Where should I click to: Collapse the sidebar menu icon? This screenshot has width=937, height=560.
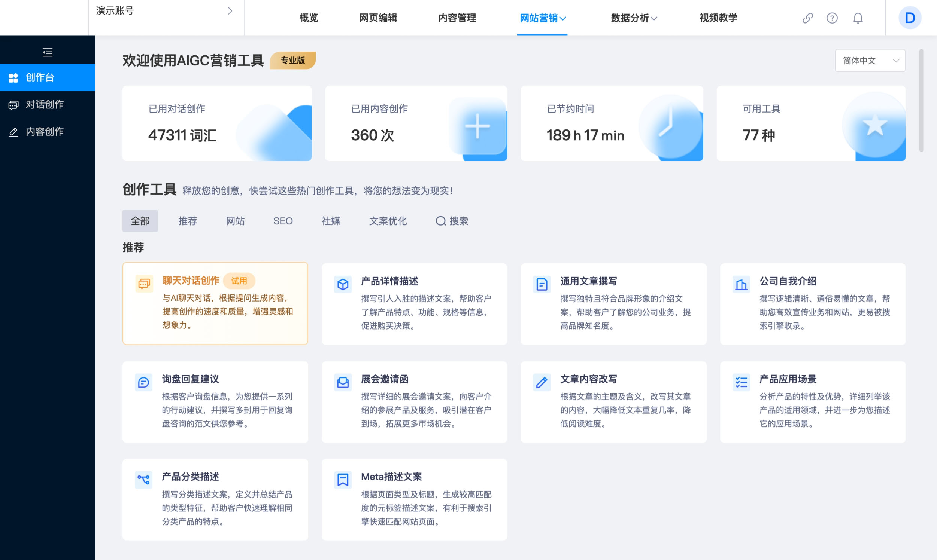click(47, 52)
